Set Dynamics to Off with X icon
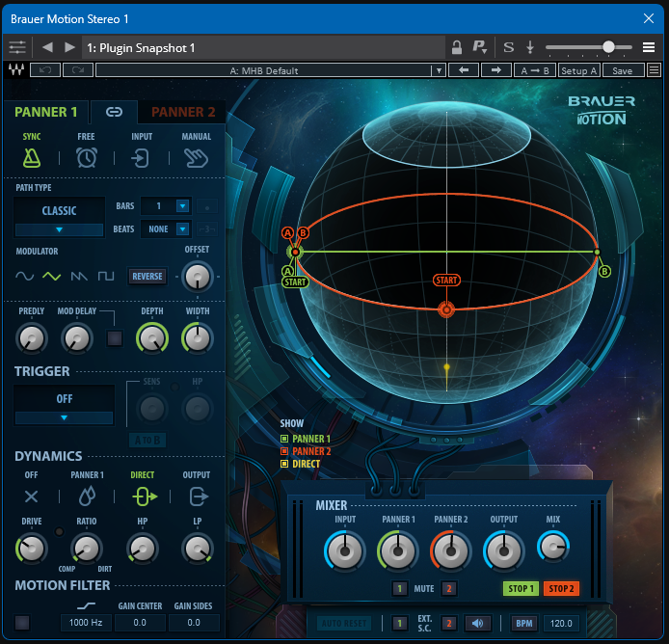 [31, 496]
